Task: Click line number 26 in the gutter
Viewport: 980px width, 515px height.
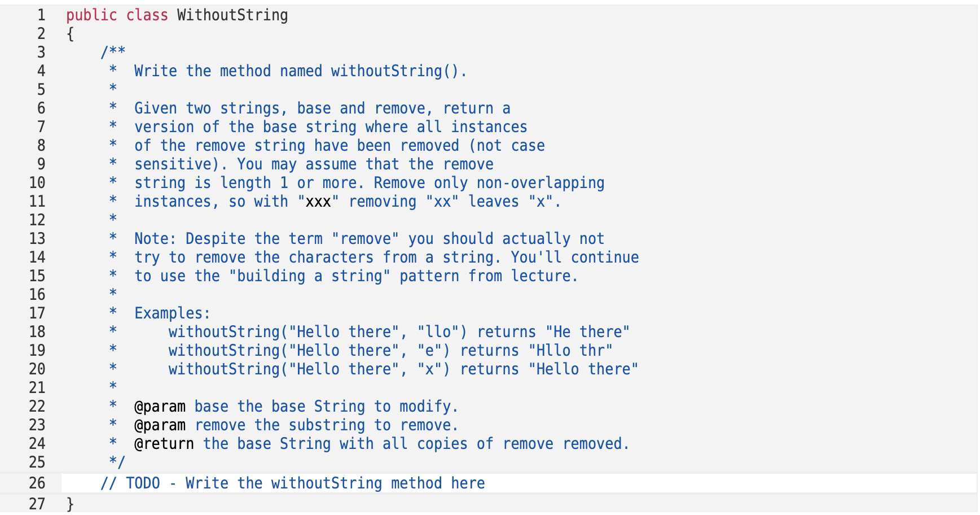Action: (x=37, y=483)
